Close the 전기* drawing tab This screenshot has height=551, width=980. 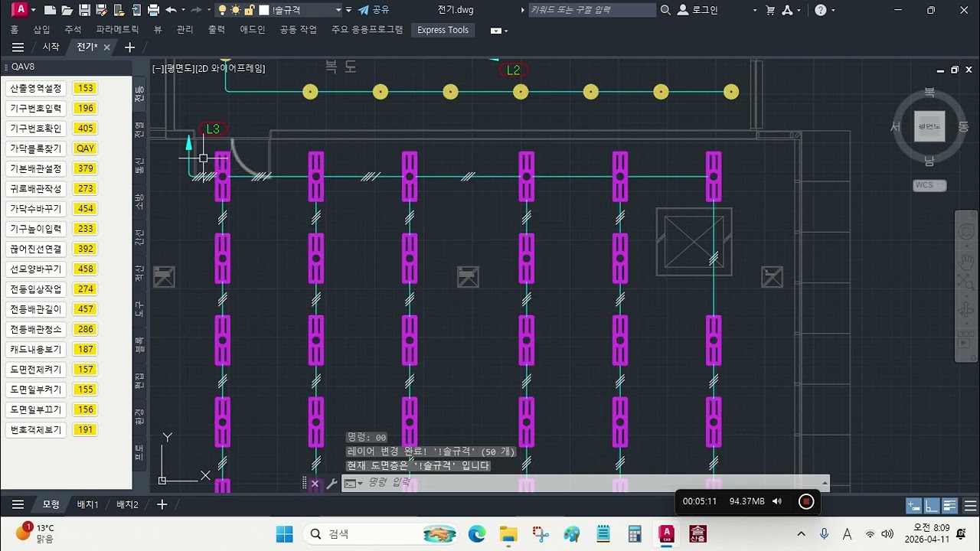tap(106, 47)
